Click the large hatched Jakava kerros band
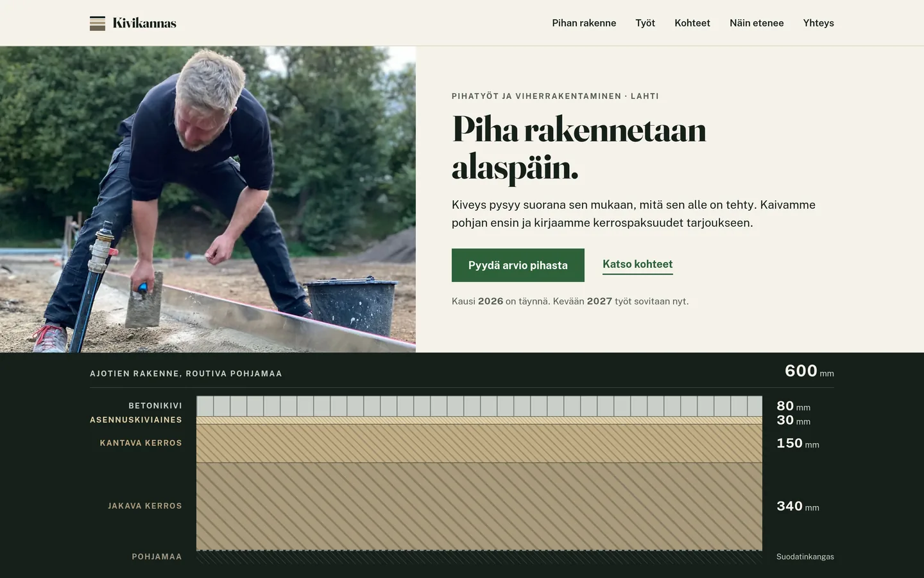 [479, 507]
